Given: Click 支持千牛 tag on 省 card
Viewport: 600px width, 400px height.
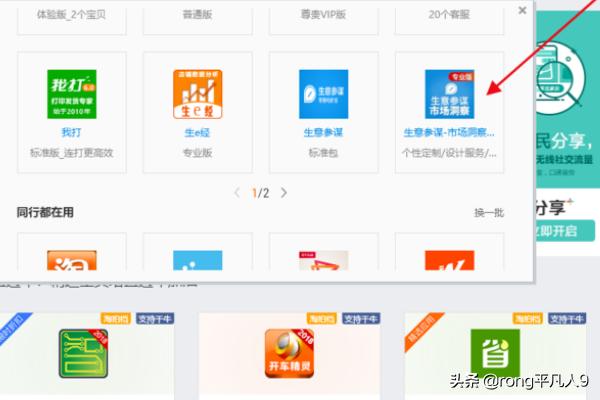Looking at the screenshot, I should point(567,318).
